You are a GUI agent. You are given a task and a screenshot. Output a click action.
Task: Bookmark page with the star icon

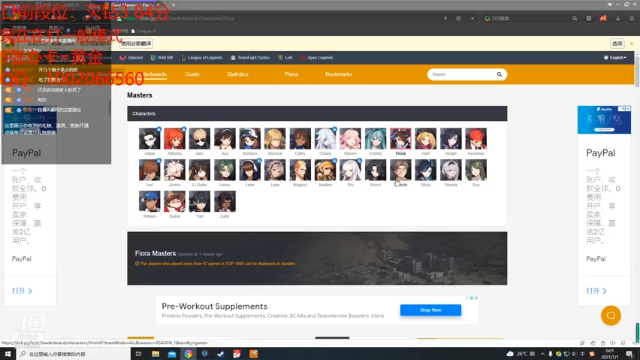458,18
